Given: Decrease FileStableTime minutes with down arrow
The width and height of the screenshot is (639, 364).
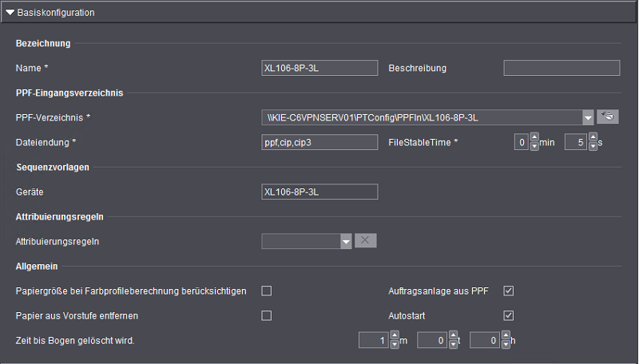Looking at the screenshot, I should 535,147.
